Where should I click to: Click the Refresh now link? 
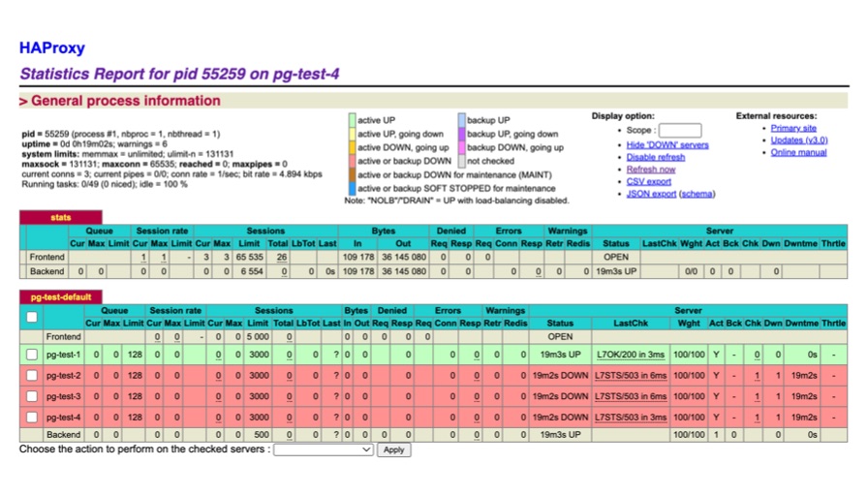click(x=650, y=170)
